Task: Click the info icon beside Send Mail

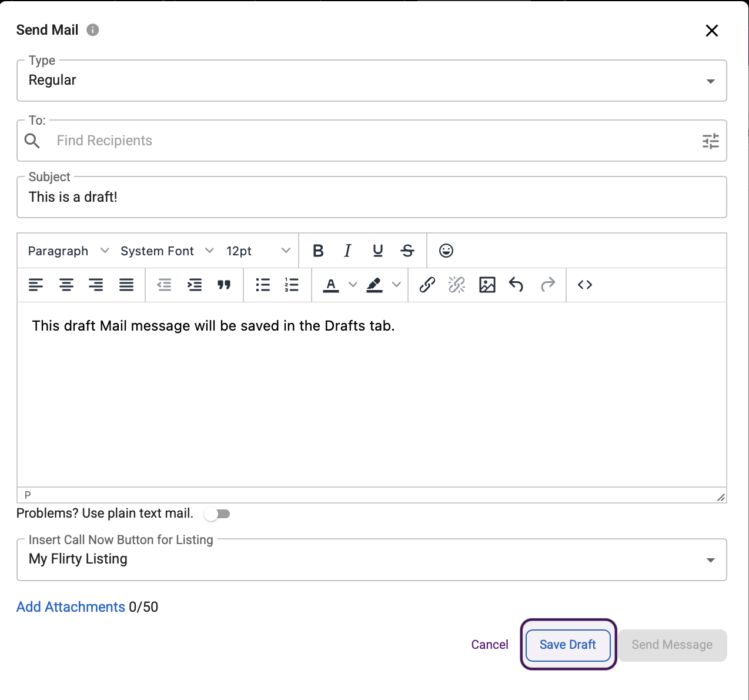Action: pyautogui.click(x=92, y=30)
